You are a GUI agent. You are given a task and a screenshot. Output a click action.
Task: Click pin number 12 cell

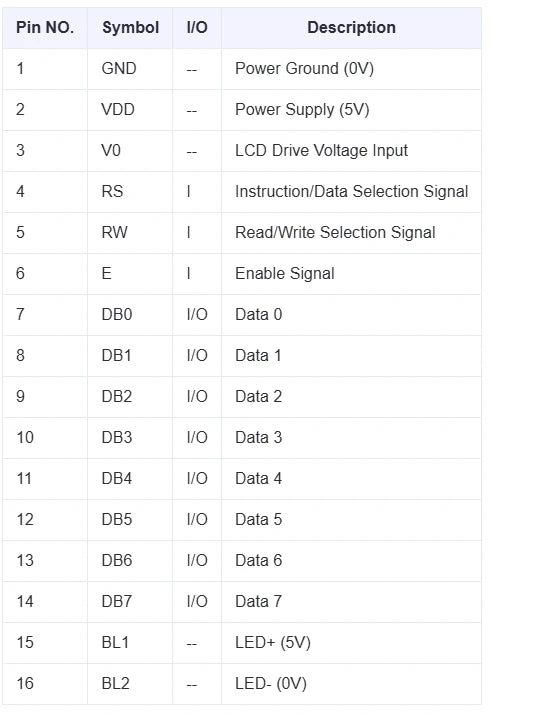pyautogui.click(x=45, y=520)
